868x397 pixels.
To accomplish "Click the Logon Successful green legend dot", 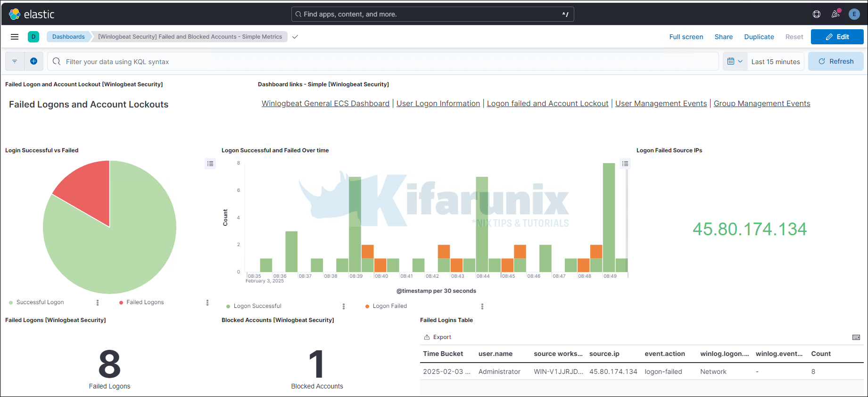I will click(228, 306).
